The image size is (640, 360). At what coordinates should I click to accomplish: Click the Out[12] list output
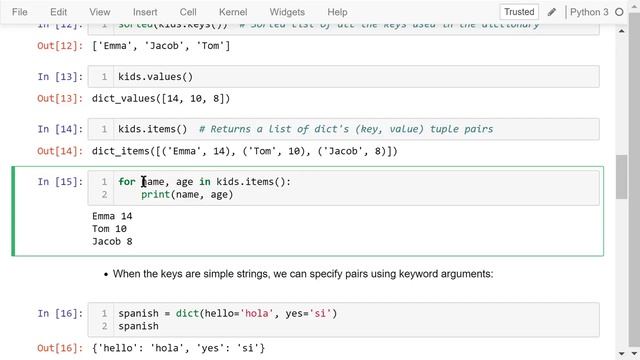point(161,46)
